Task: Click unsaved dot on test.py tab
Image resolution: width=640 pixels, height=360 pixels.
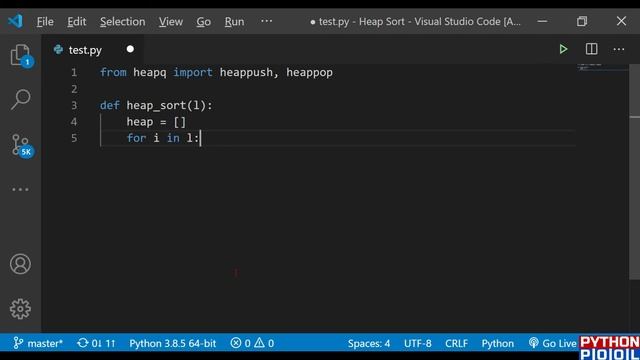Action: tap(130, 49)
